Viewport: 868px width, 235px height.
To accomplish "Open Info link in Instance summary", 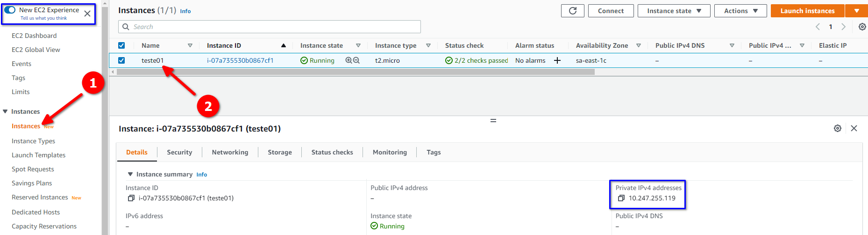I will (202, 175).
